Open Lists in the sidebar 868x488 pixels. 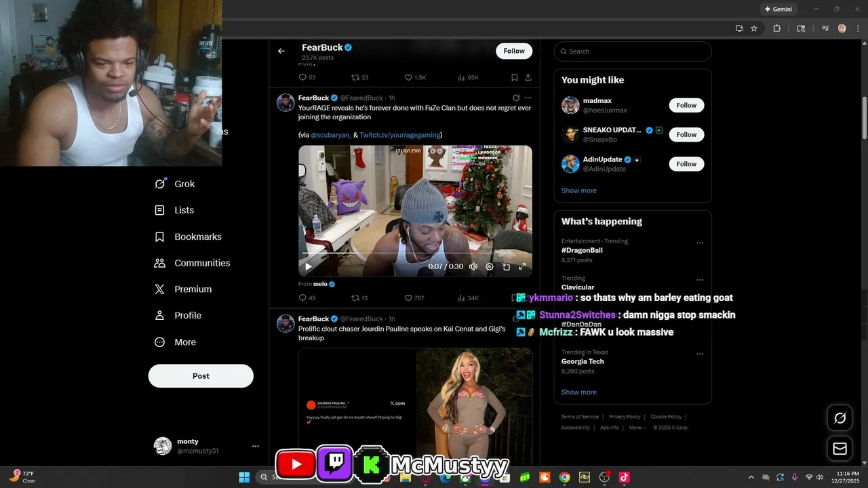174,210
